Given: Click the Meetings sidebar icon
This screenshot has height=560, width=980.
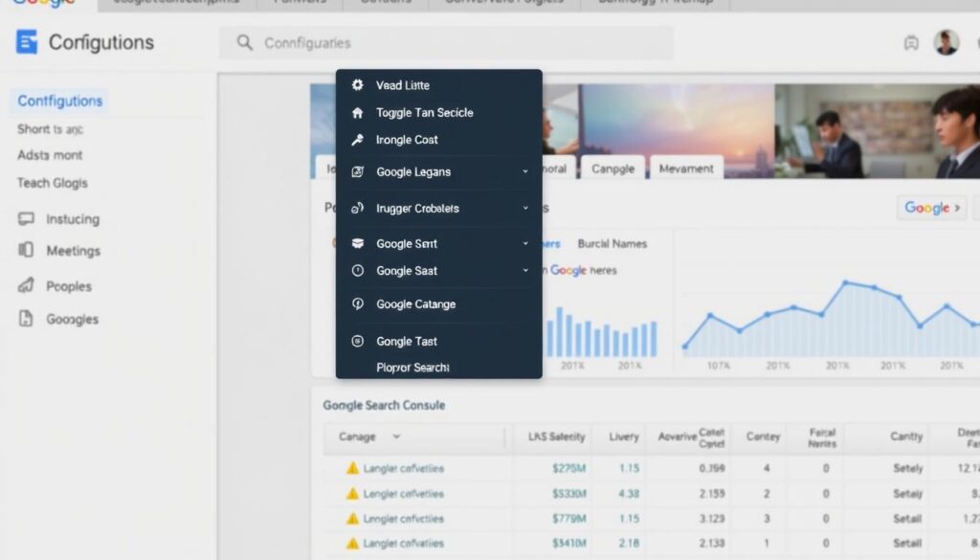Looking at the screenshot, I should (26, 250).
